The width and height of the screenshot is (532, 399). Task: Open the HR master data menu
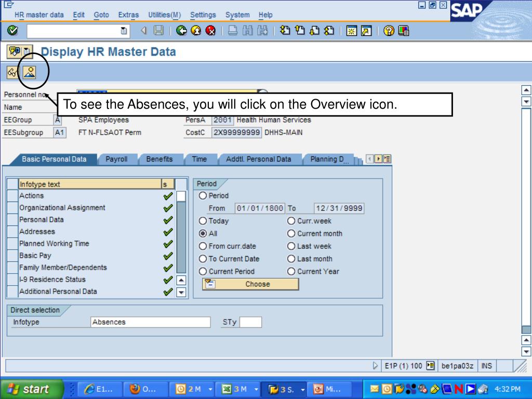click(39, 15)
